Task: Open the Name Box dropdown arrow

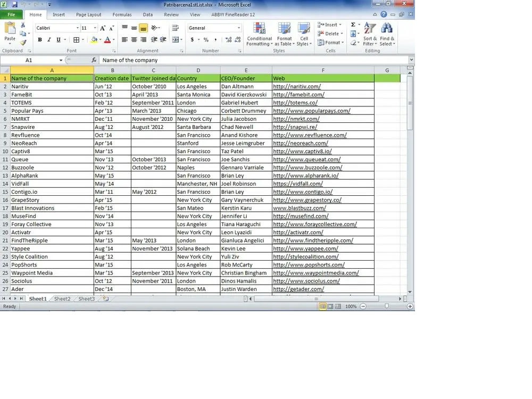Action: click(x=61, y=60)
